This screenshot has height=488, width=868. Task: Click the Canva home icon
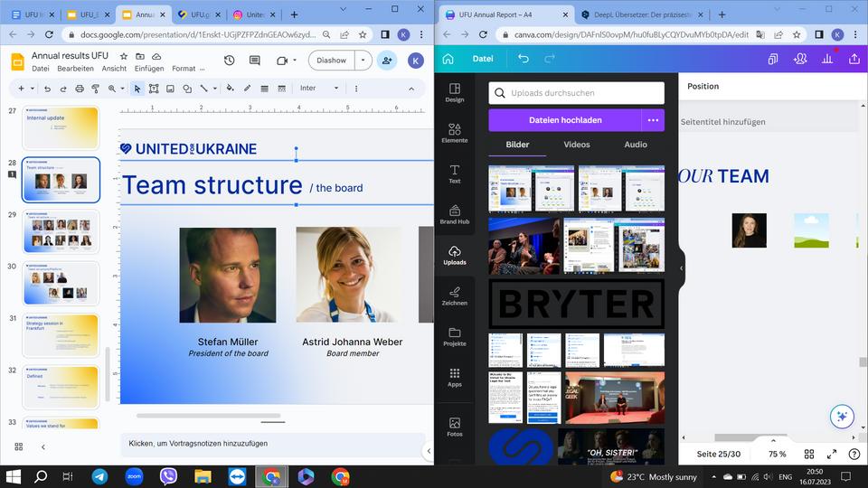[x=448, y=59]
